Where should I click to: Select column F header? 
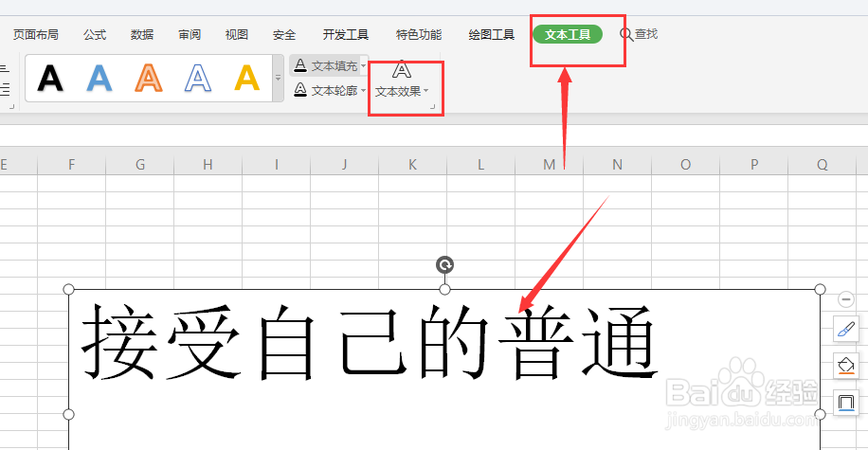tap(71, 165)
